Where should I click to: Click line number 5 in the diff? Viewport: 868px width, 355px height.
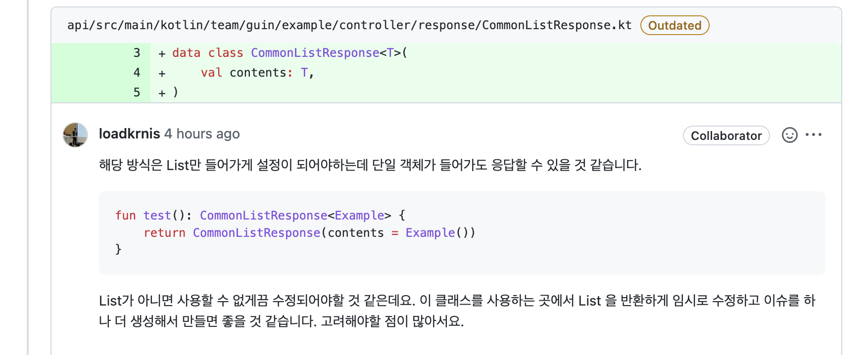point(137,92)
